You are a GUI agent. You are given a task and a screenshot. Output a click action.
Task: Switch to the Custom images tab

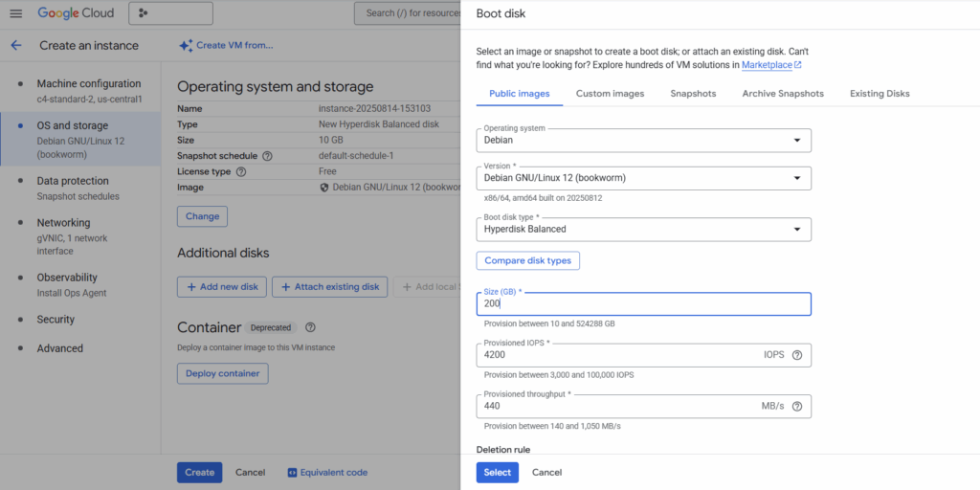610,94
